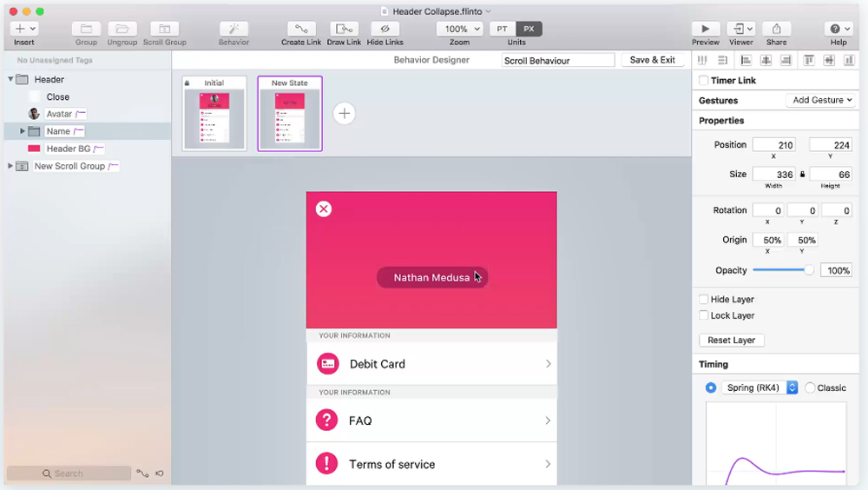Click the Position X field

pos(774,145)
